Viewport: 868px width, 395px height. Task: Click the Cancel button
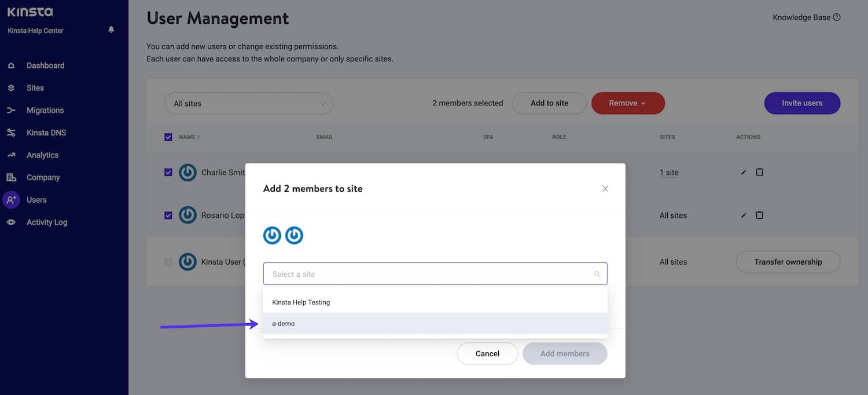pos(487,354)
